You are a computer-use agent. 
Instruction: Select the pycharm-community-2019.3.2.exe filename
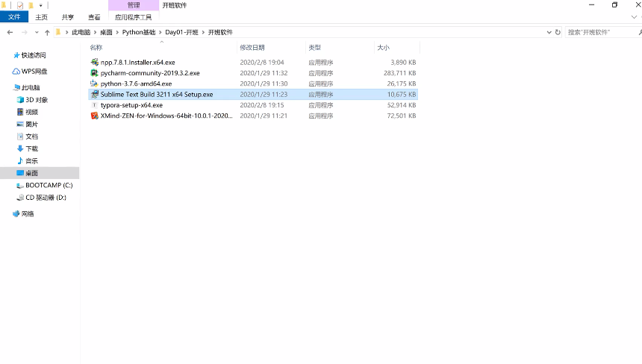pyautogui.click(x=150, y=73)
